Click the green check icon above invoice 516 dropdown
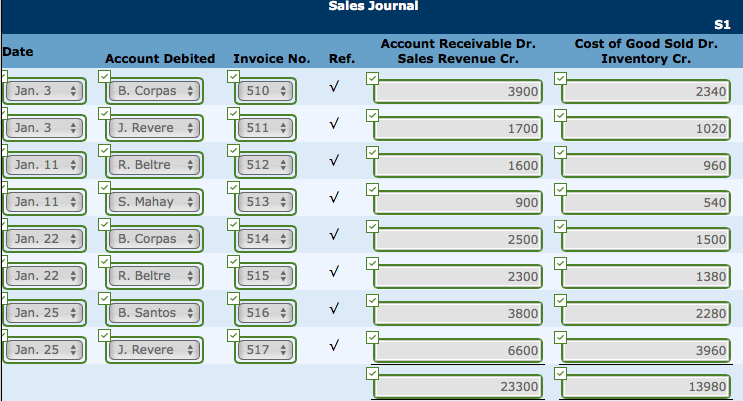This screenshot has width=743, height=401. 233,298
